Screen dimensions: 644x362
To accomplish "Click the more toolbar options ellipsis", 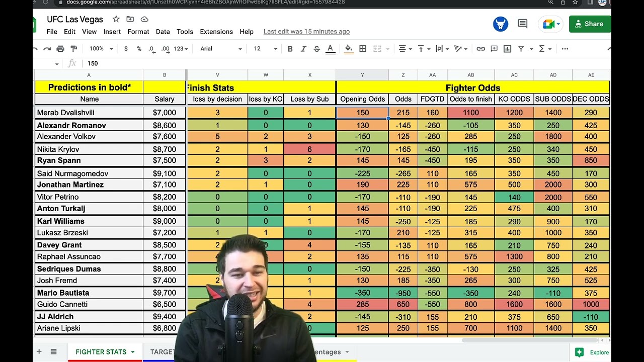I will coord(565,49).
